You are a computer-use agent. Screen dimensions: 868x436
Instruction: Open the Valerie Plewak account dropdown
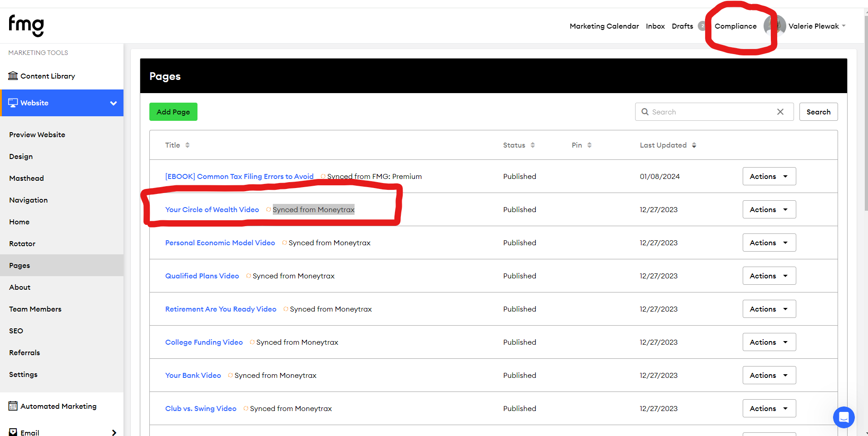click(x=817, y=26)
